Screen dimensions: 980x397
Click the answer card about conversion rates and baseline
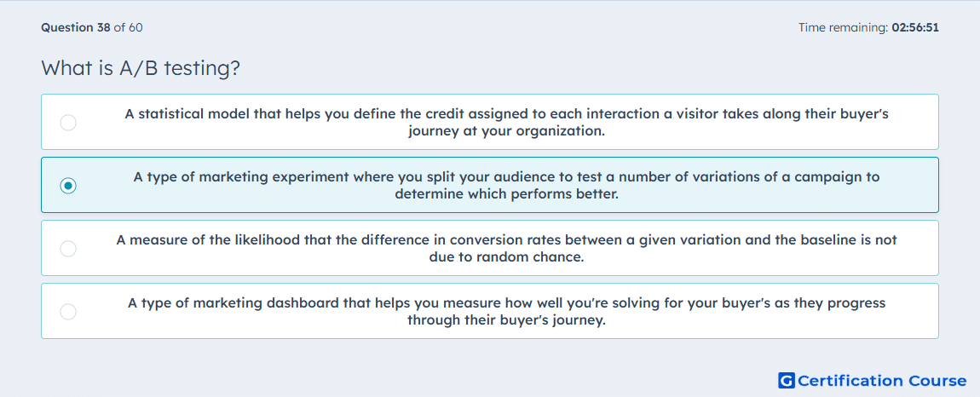490,248
